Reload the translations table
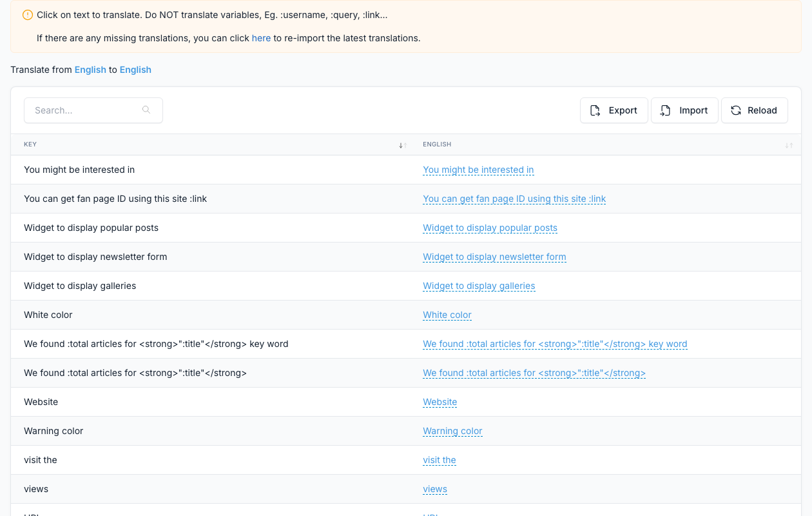 pos(754,110)
